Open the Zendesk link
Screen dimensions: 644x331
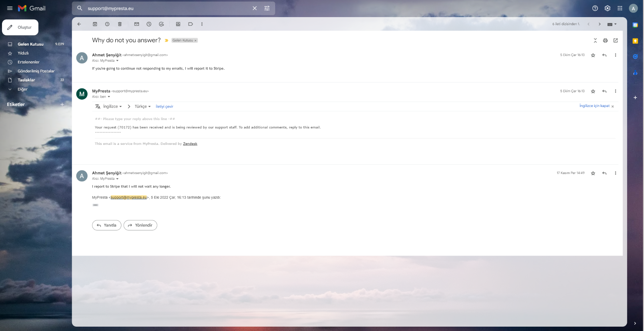(190, 144)
